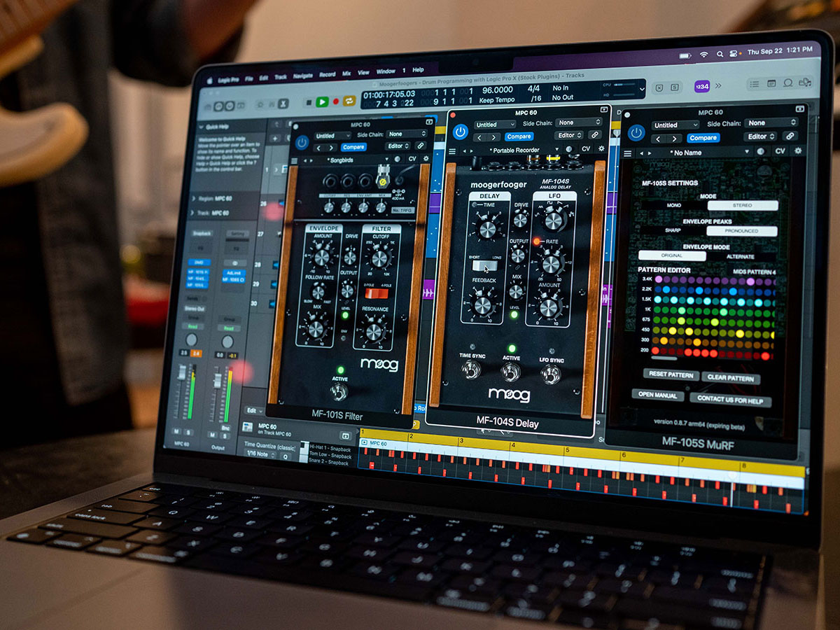Image resolution: width=840 pixels, height=630 pixels.
Task: Open Side Chain dropdown in MF-105S MuRF window
Action: click(x=772, y=124)
